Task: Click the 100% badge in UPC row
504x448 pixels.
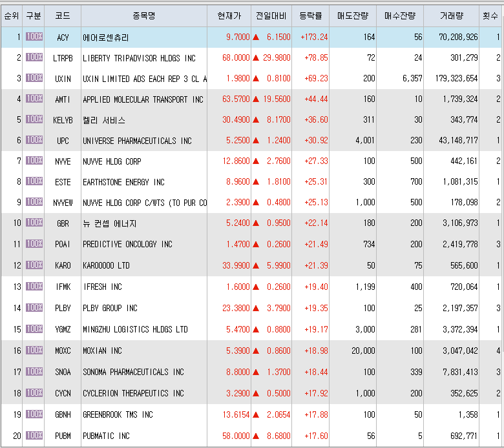Action: coord(34,140)
